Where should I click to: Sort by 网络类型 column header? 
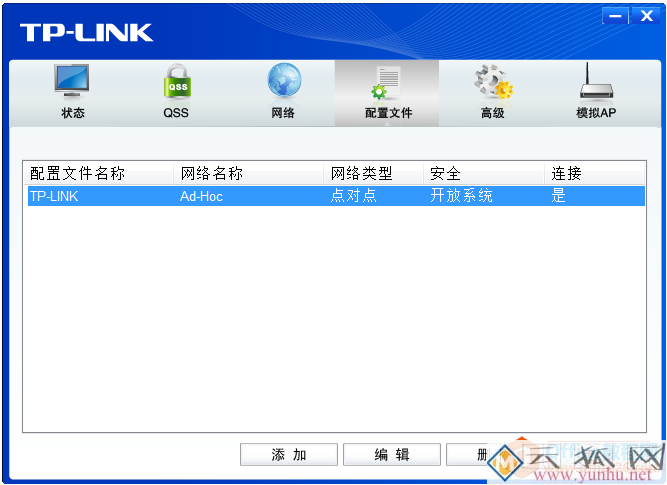[373, 173]
